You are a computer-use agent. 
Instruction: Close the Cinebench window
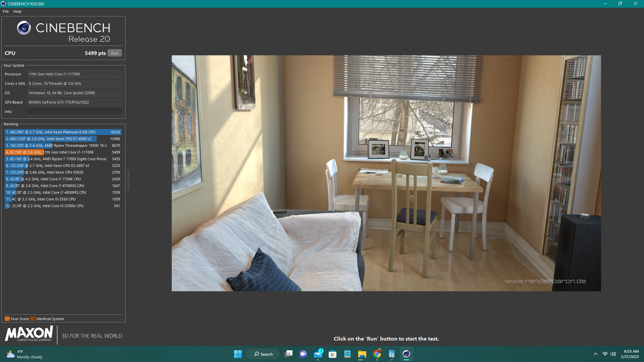[x=635, y=4]
